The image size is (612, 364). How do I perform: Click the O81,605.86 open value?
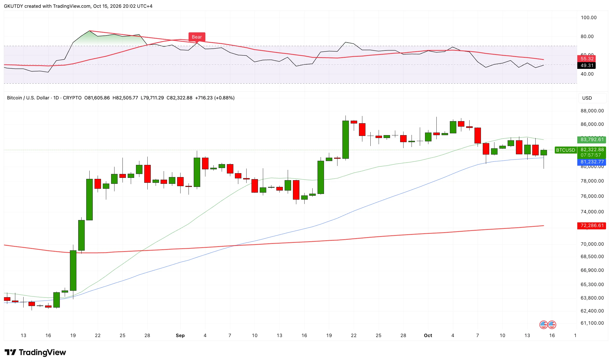click(97, 98)
